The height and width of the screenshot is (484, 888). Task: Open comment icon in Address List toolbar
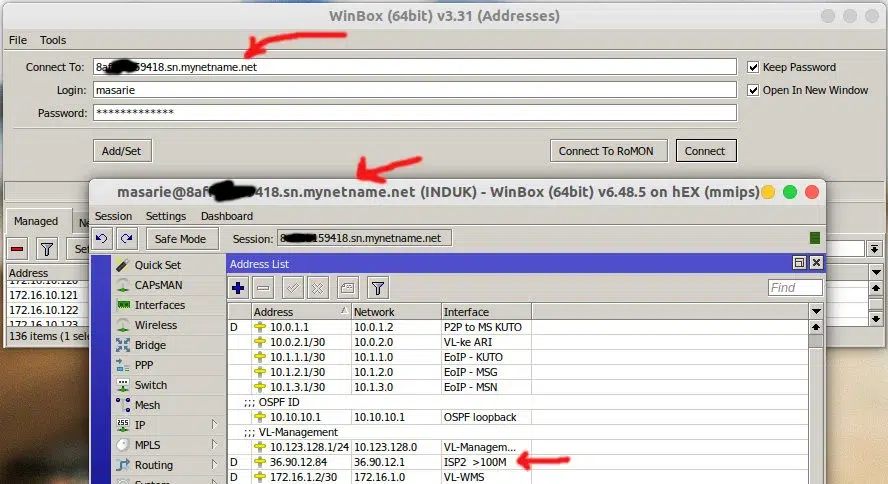pyautogui.click(x=347, y=288)
